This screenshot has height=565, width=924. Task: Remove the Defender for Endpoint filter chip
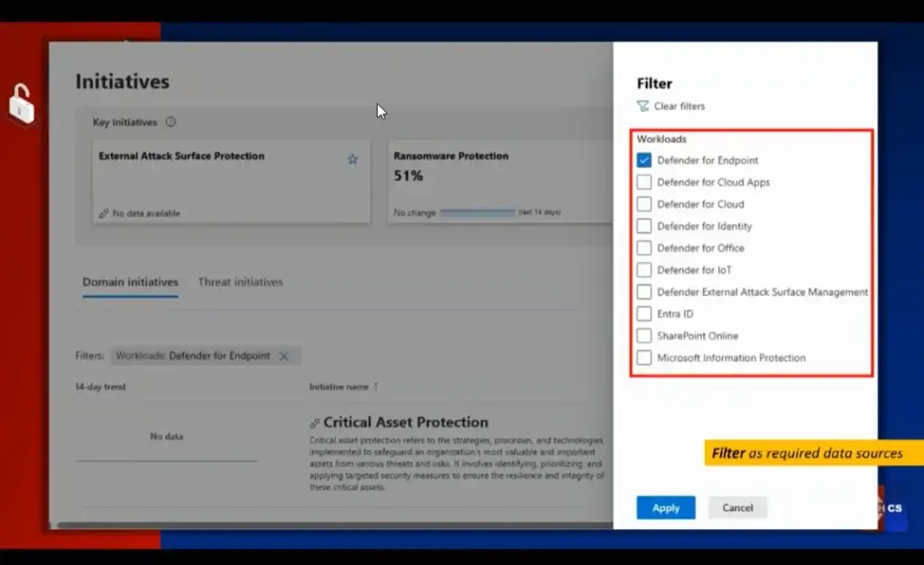(284, 356)
